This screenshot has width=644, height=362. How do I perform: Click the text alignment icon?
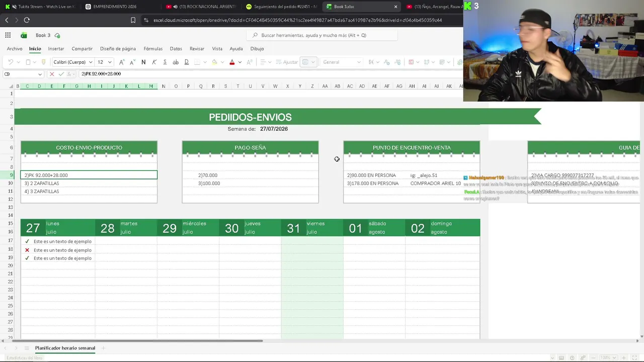click(262, 62)
